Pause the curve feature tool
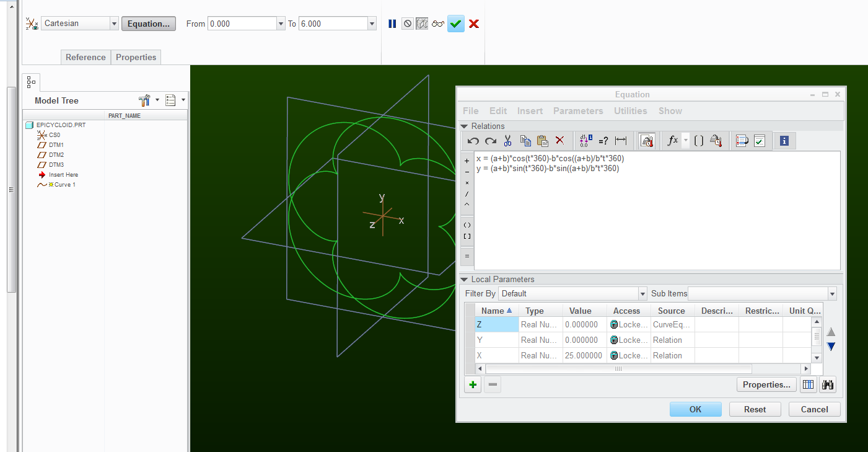This screenshot has width=868, height=452. pos(392,24)
